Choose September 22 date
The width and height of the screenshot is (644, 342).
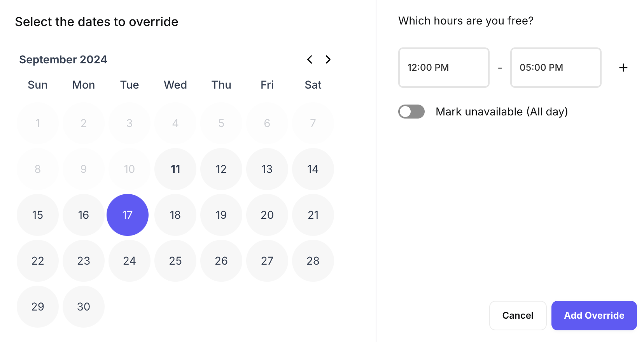pos(38,261)
